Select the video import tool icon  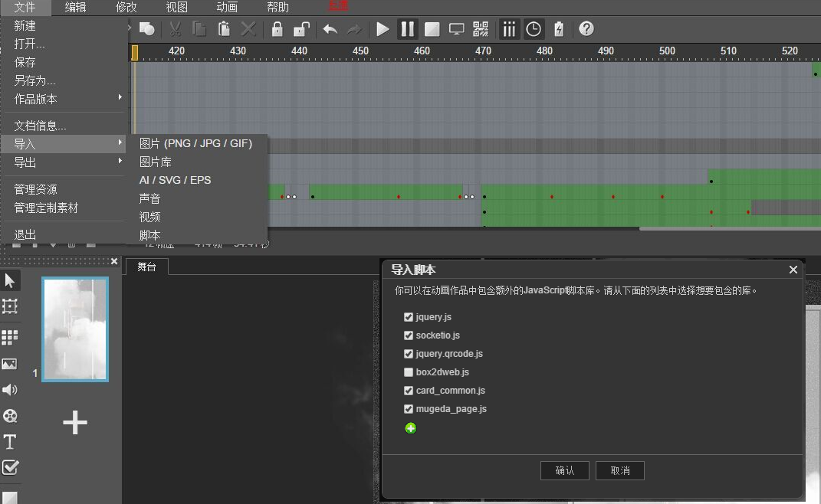[x=10, y=416]
